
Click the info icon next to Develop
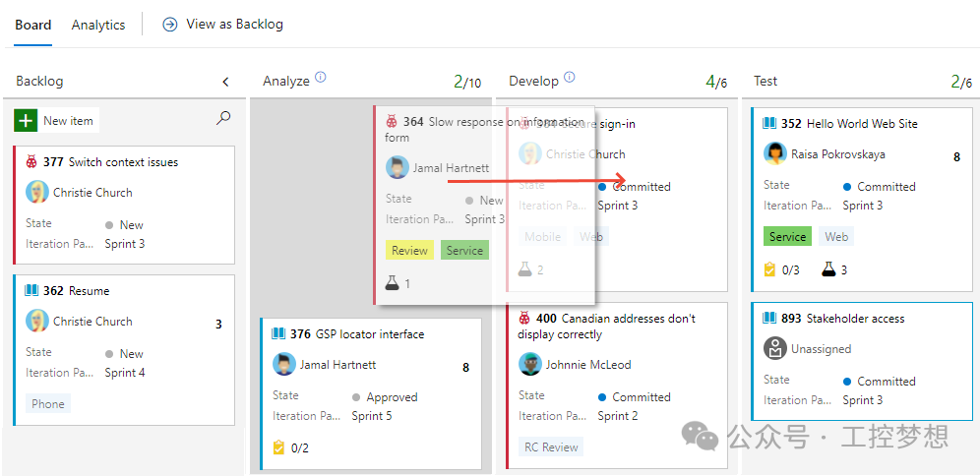pyautogui.click(x=570, y=78)
